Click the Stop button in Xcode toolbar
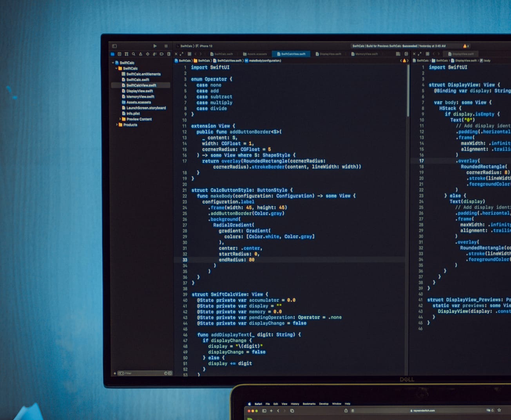Screen dimensions: 511x420 coord(166,46)
